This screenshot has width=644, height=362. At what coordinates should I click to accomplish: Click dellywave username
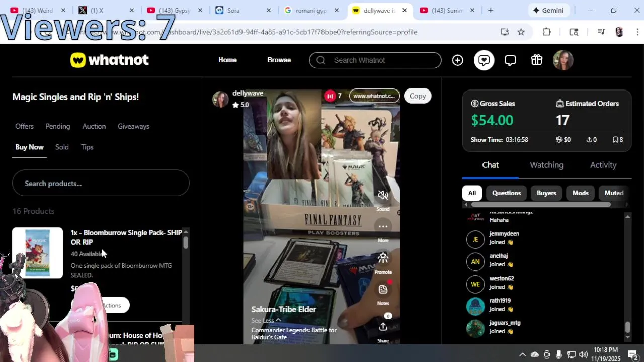tap(248, 93)
